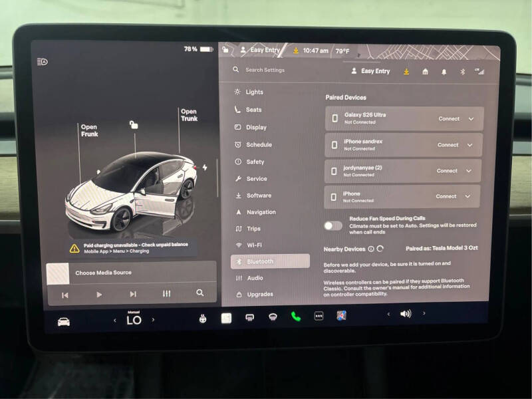Open the three-dots app launcher icon

(x=319, y=317)
